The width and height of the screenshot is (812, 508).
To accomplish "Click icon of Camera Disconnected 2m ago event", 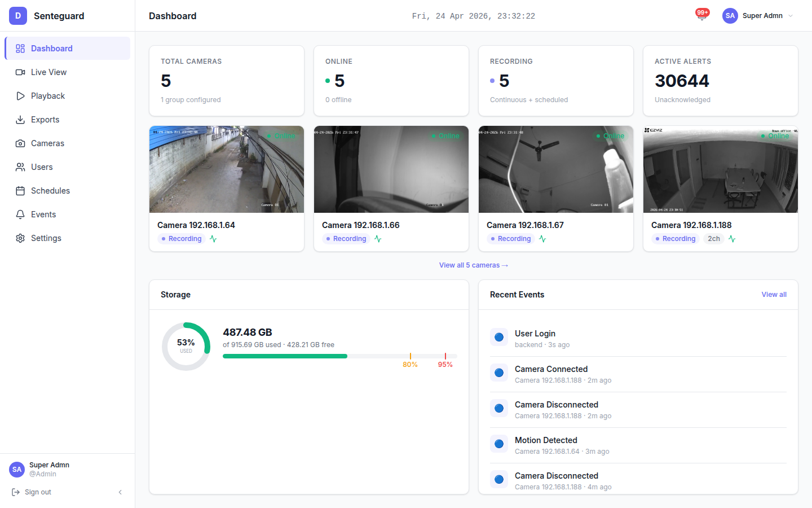I will click(499, 409).
